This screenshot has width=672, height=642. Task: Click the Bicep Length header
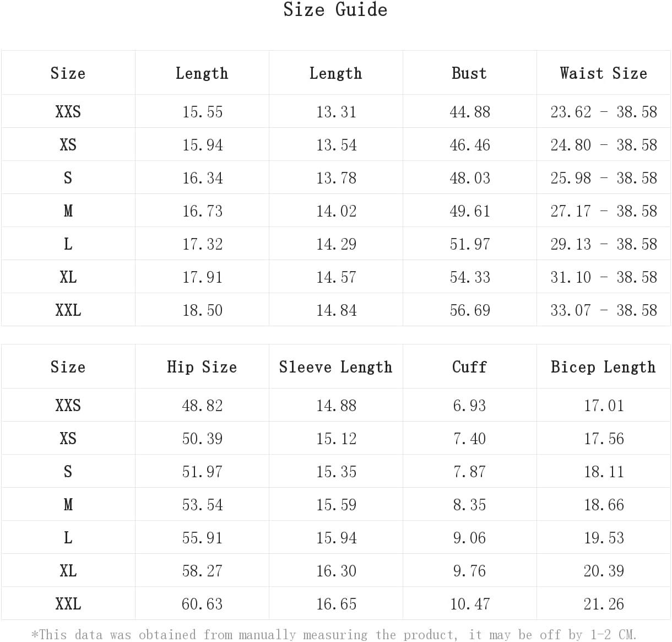coord(603,367)
